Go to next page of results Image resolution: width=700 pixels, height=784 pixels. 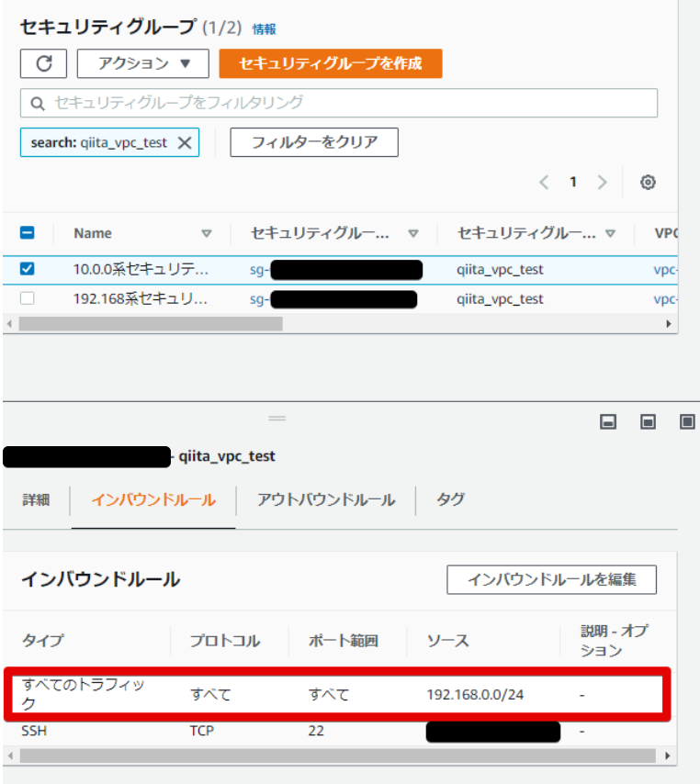(x=602, y=182)
